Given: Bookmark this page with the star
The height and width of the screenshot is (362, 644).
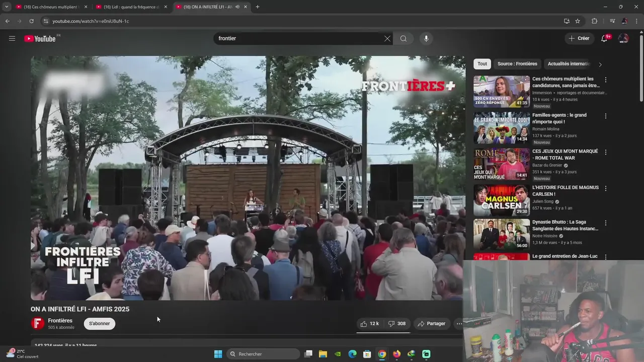Looking at the screenshot, I should [578, 21].
